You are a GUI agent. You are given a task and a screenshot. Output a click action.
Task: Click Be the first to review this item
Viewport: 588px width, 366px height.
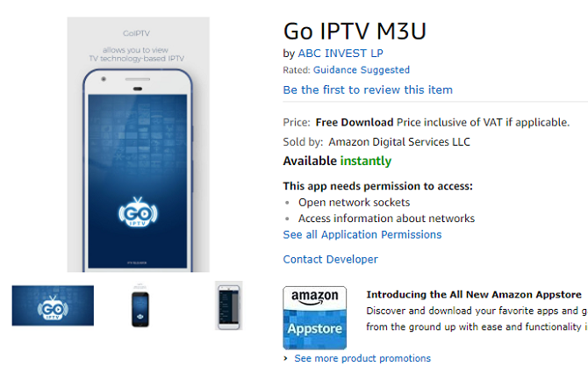coord(368,90)
